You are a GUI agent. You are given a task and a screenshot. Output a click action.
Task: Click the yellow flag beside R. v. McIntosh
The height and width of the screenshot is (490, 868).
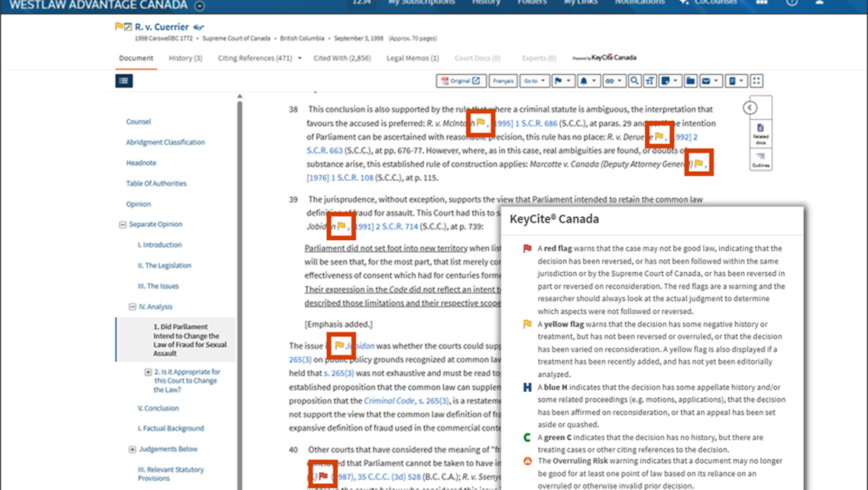(481, 123)
